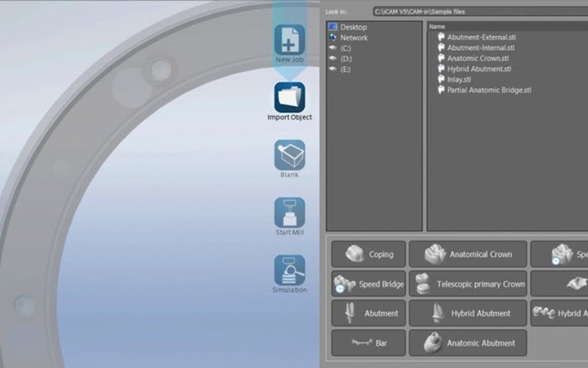588x368 pixels.
Task: Choose the Coping object type
Action: 368,254
